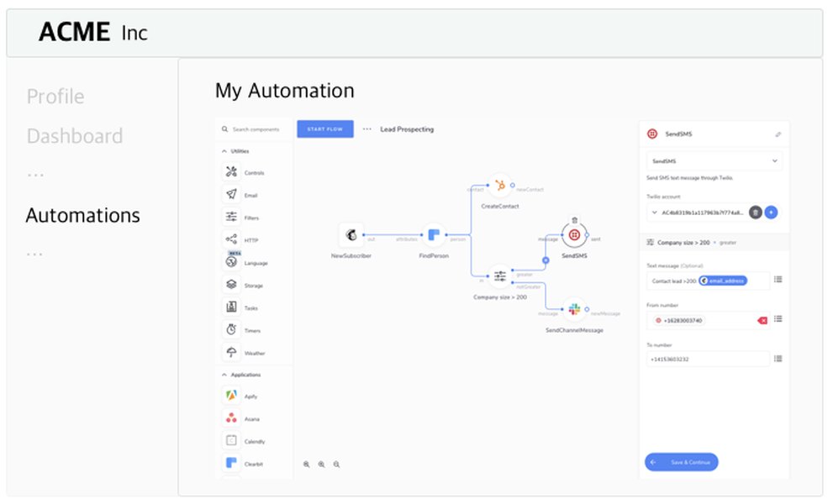
Task: Select the Email utility icon
Action: coord(229,195)
